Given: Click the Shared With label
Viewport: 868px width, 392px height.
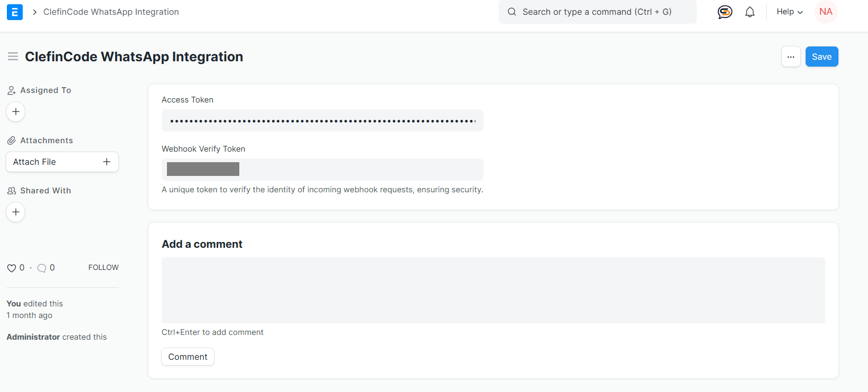Looking at the screenshot, I should pos(45,191).
